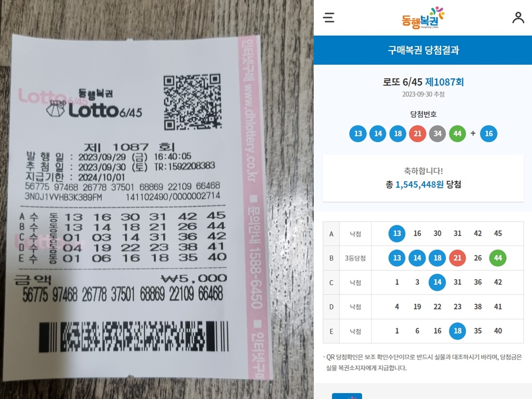Image resolution: width=532 pixels, height=399 pixels.
Task: Click the matched ball 13 in row A
Action: (x=397, y=234)
